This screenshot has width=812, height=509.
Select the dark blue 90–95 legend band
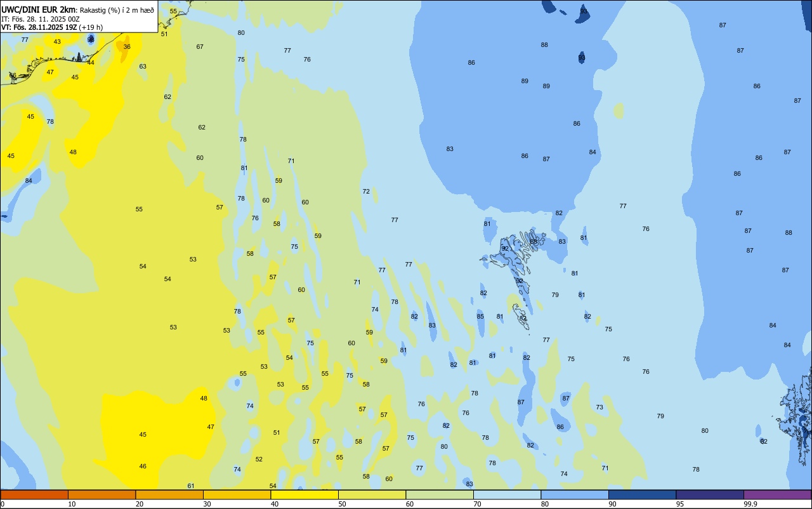click(642, 494)
